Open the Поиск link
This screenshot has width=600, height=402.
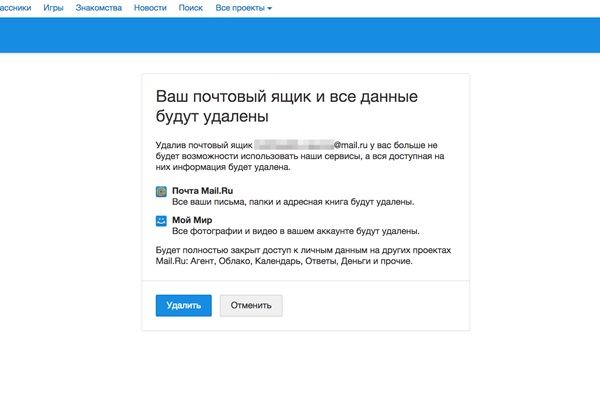click(191, 8)
